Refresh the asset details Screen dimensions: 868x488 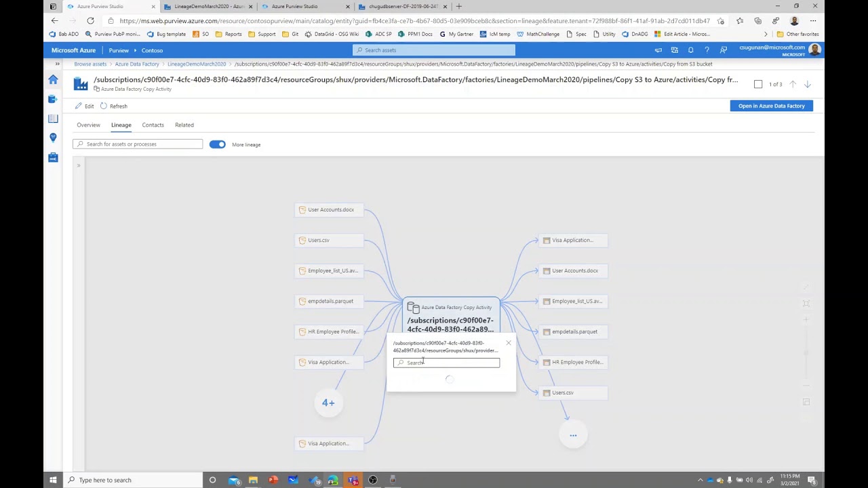point(113,106)
